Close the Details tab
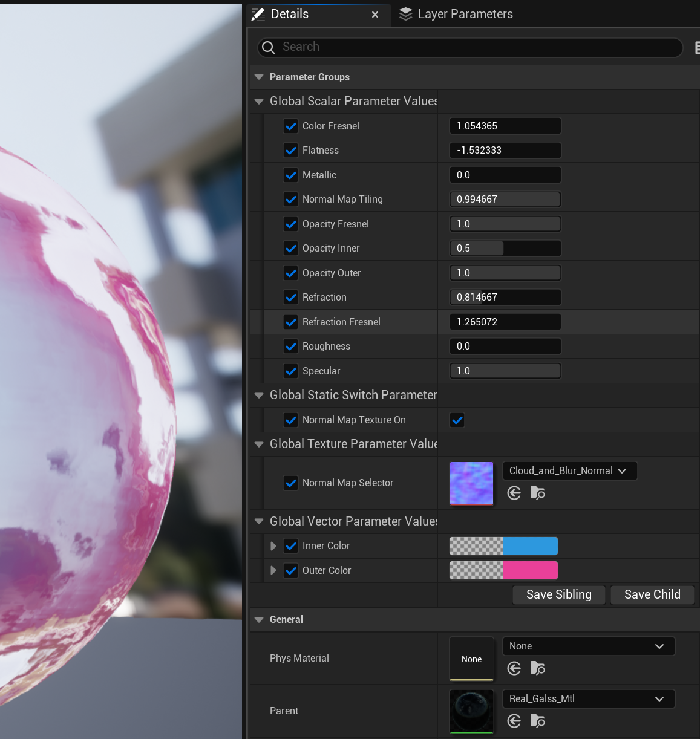This screenshot has width=700, height=739. point(375,15)
